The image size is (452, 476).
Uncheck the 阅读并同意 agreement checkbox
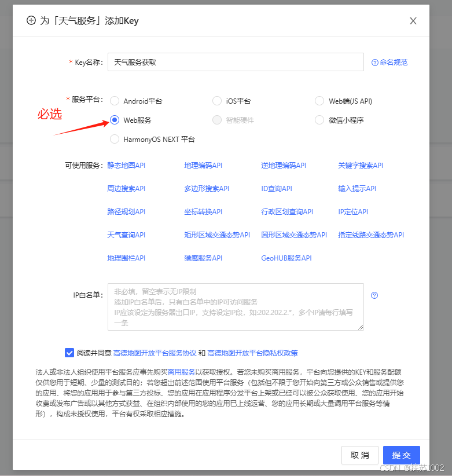click(x=69, y=353)
